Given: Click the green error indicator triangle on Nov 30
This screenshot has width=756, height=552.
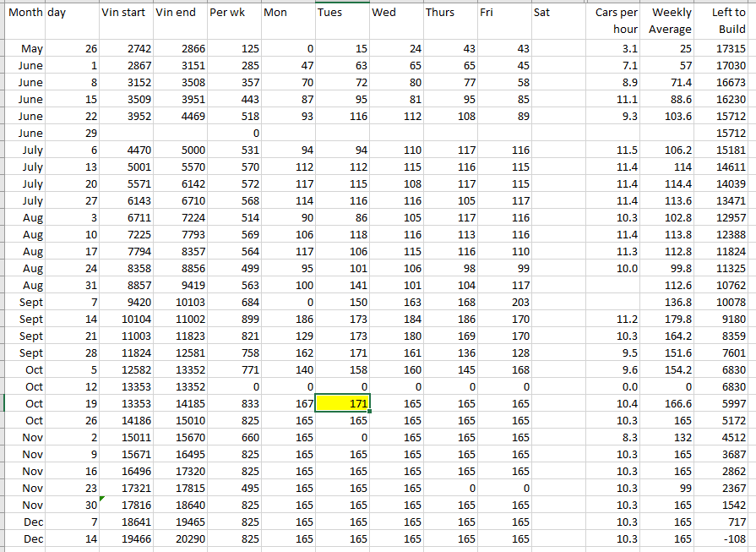Looking at the screenshot, I should (102, 500).
